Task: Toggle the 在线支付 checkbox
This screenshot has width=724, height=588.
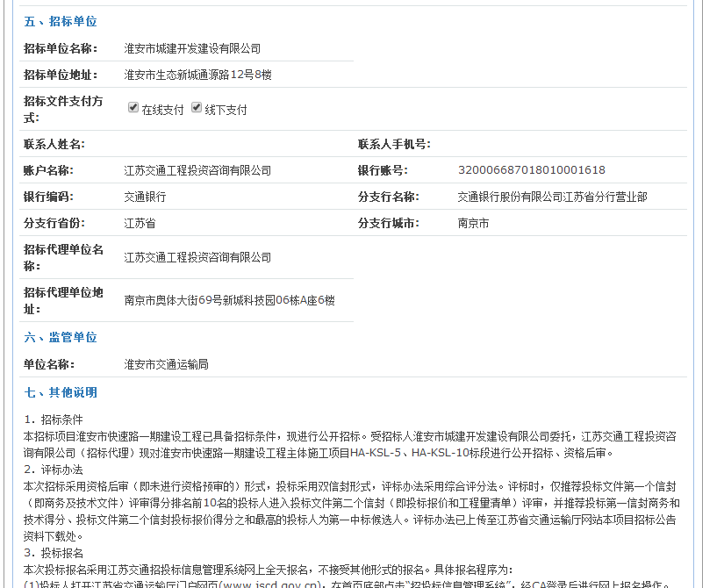Action: 133,108
